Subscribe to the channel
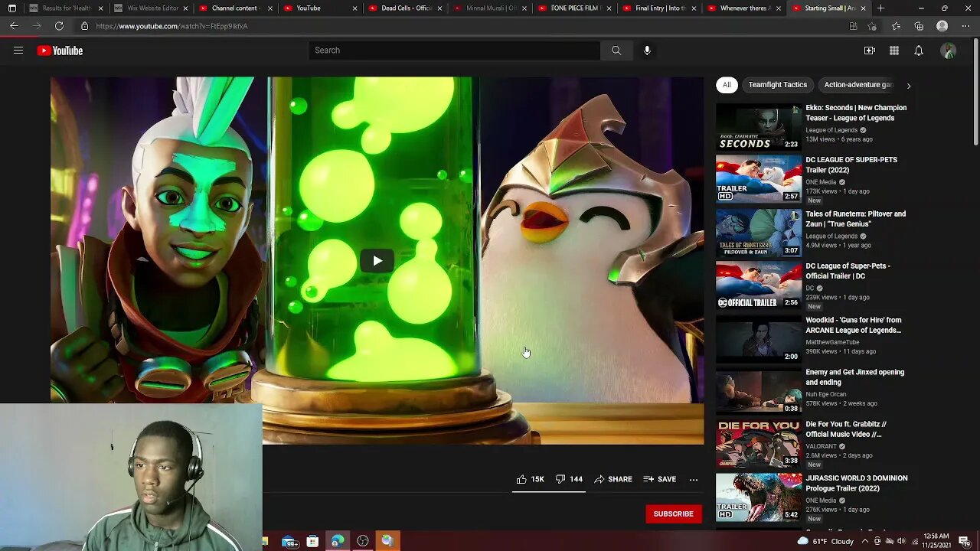Screen dimensions: 980x551 coord(674,514)
